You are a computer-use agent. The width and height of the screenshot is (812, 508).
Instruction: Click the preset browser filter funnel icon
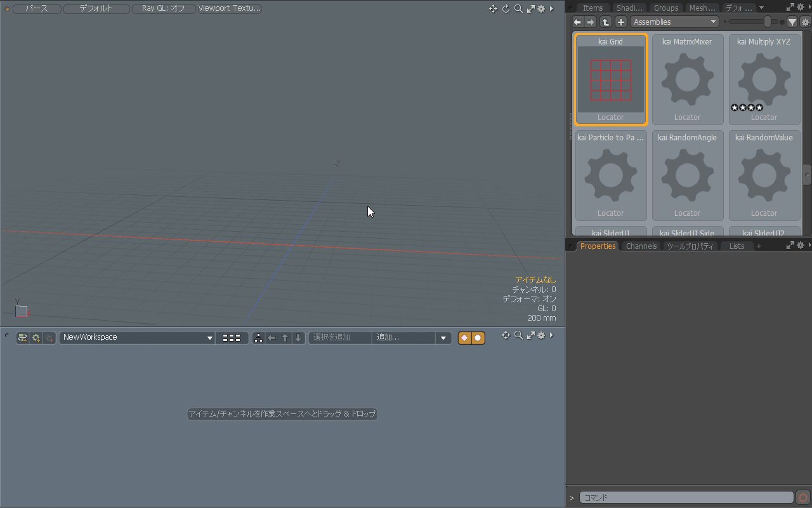pos(792,22)
